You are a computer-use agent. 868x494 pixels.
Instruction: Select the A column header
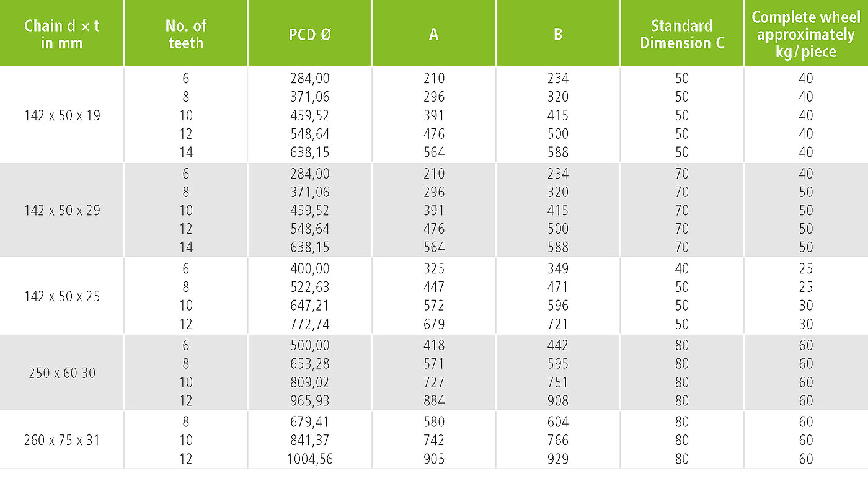pyautogui.click(x=434, y=35)
